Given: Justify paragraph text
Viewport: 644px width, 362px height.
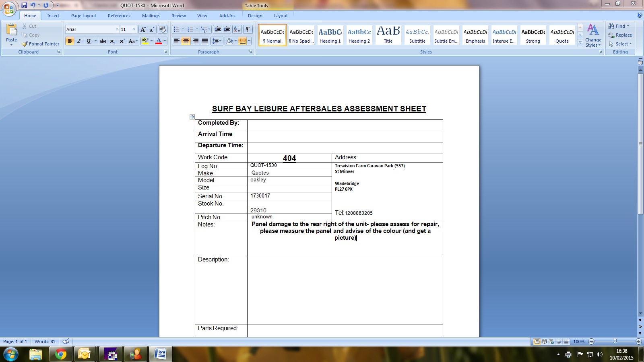Looking at the screenshot, I should click(x=205, y=41).
